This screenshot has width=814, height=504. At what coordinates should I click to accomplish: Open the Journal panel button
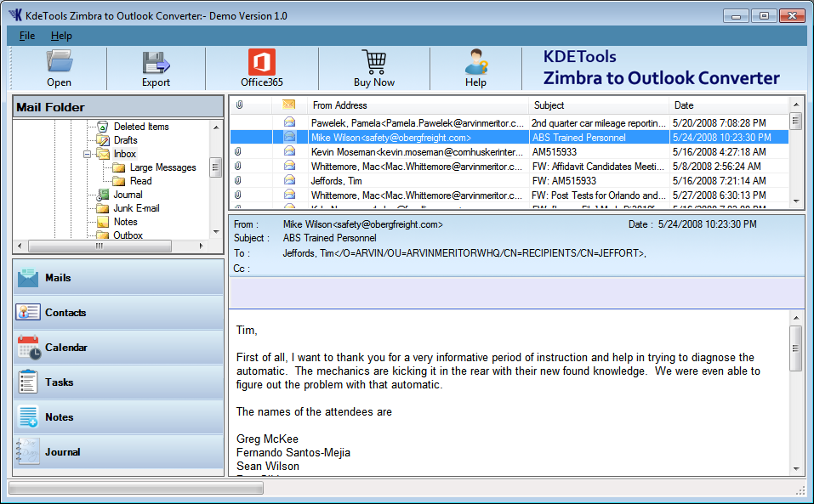(x=118, y=451)
